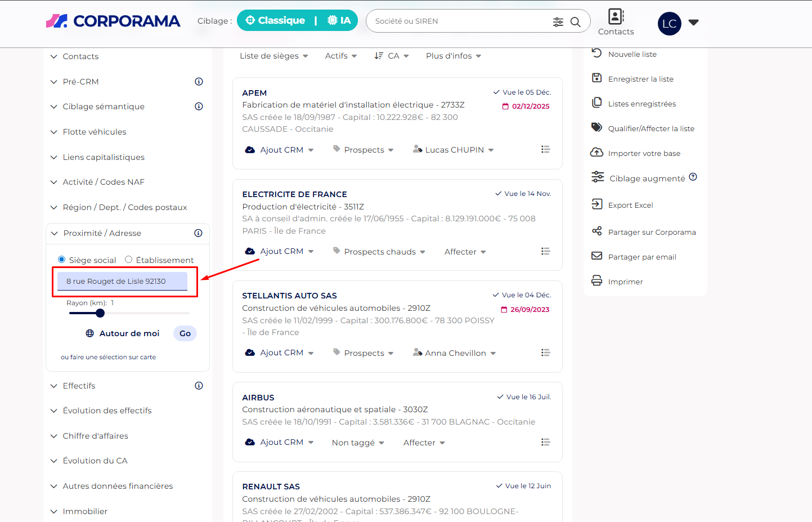Click the Imprimer printer icon
Viewport: 812px width, 522px height.
click(597, 280)
